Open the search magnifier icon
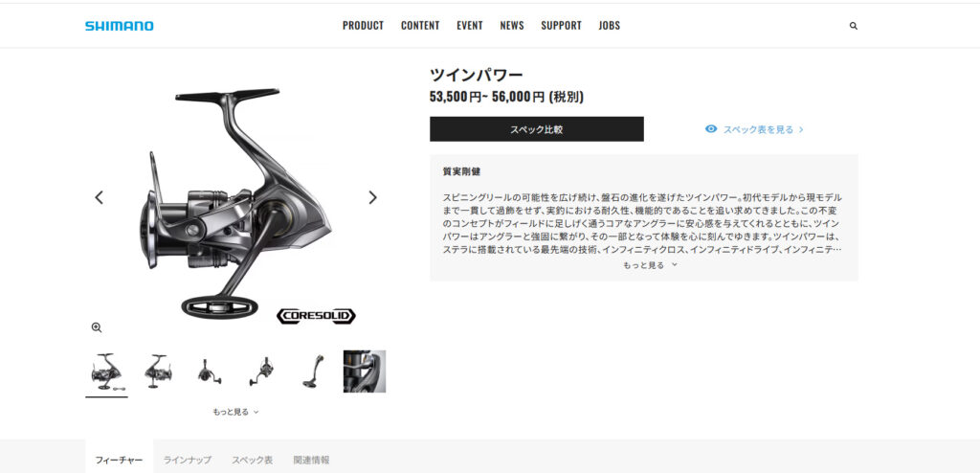Screen dimensions: 980x473 (853, 26)
